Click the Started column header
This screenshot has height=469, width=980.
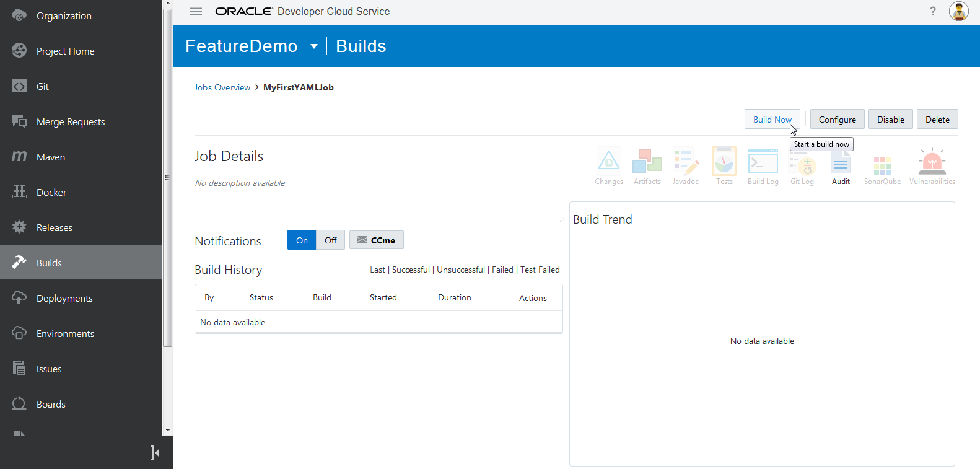(383, 297)
